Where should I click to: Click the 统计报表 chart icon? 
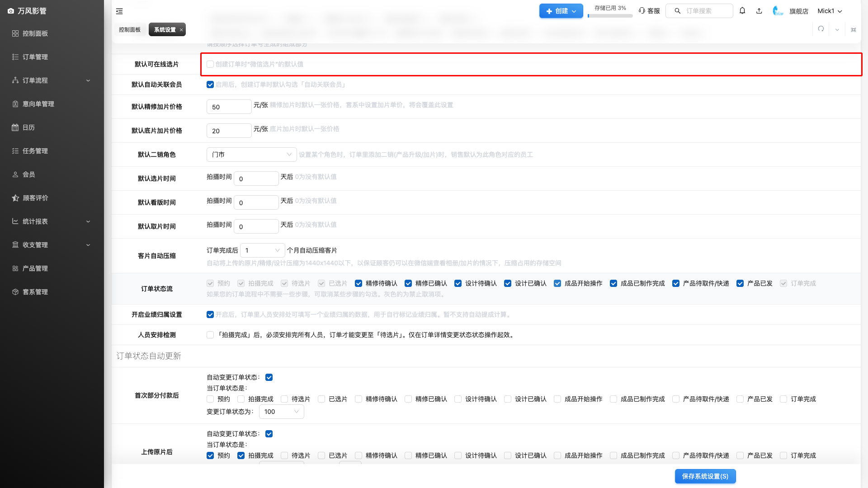(x=15, y=221)
